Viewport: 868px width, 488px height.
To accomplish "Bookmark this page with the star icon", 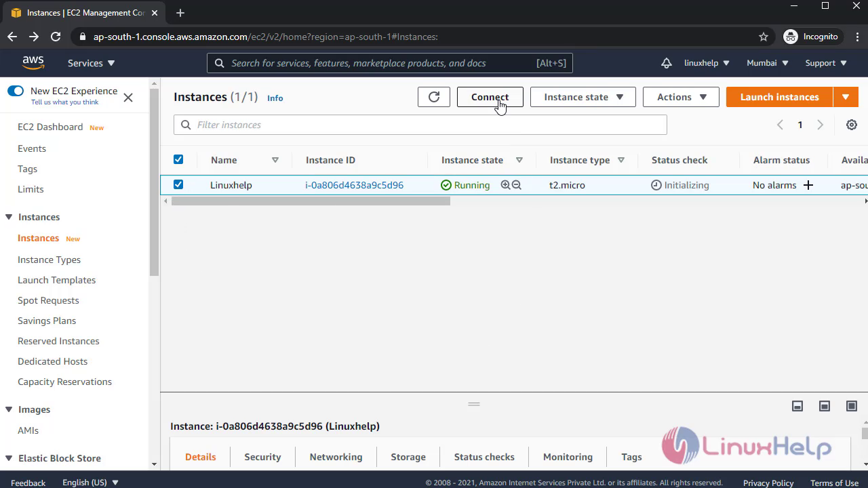I will (764, 37).
